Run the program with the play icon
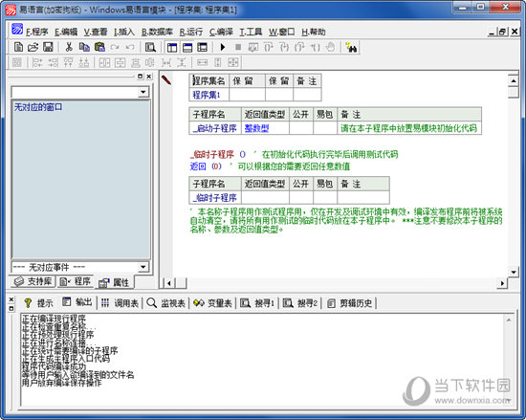 pos(223,47)
